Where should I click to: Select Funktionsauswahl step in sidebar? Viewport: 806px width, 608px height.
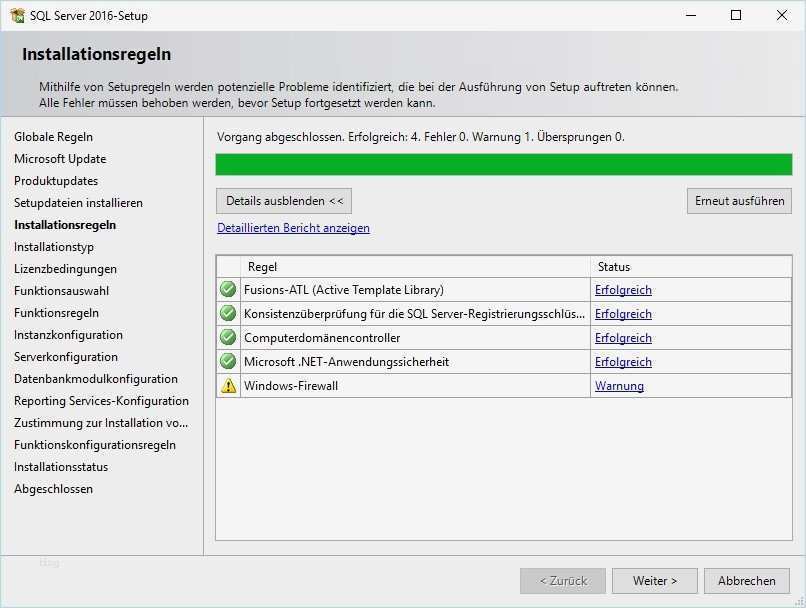coord(62,291)
